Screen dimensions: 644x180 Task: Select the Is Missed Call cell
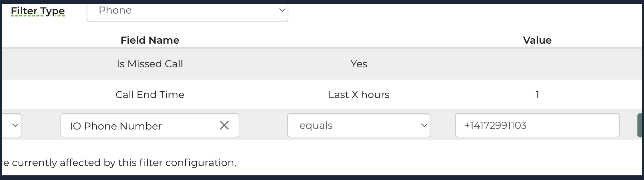(150, 64)
